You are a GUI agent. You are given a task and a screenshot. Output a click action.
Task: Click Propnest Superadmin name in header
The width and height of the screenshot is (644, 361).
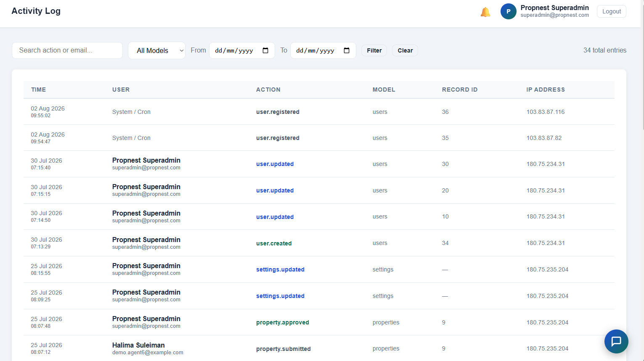554,8
